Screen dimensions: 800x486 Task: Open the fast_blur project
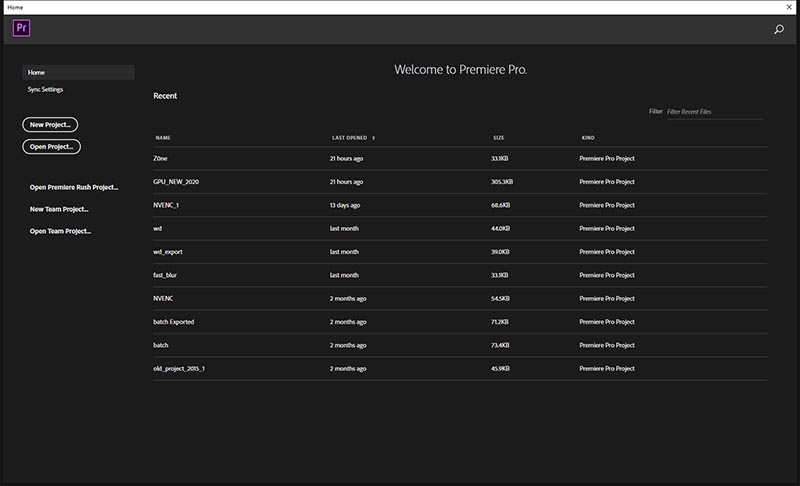click(x=460, y=275)
